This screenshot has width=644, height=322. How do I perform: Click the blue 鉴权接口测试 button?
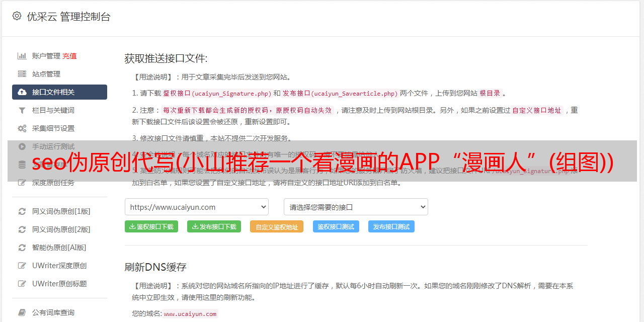pyautogui.click(x=336, y=226)
